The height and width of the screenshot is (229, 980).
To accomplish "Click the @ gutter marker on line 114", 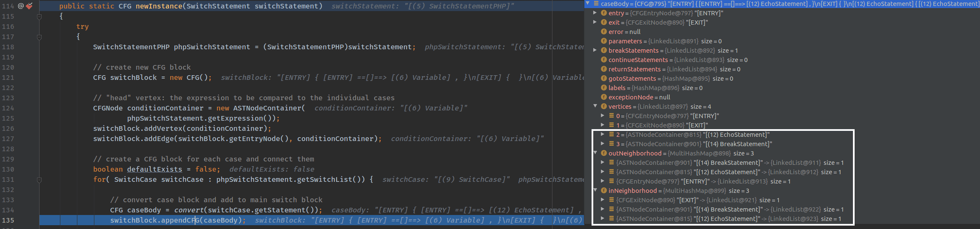I will click(x=21, y=6).
